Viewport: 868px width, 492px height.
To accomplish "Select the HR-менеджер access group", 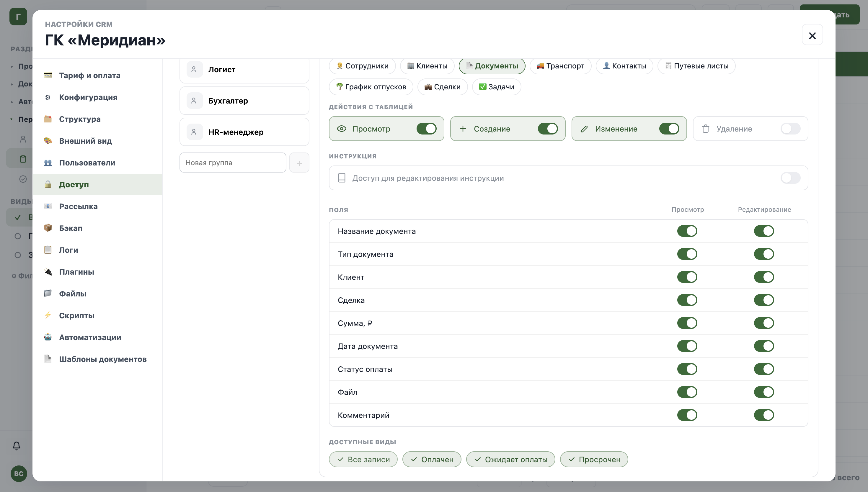I will click(244, 132).
